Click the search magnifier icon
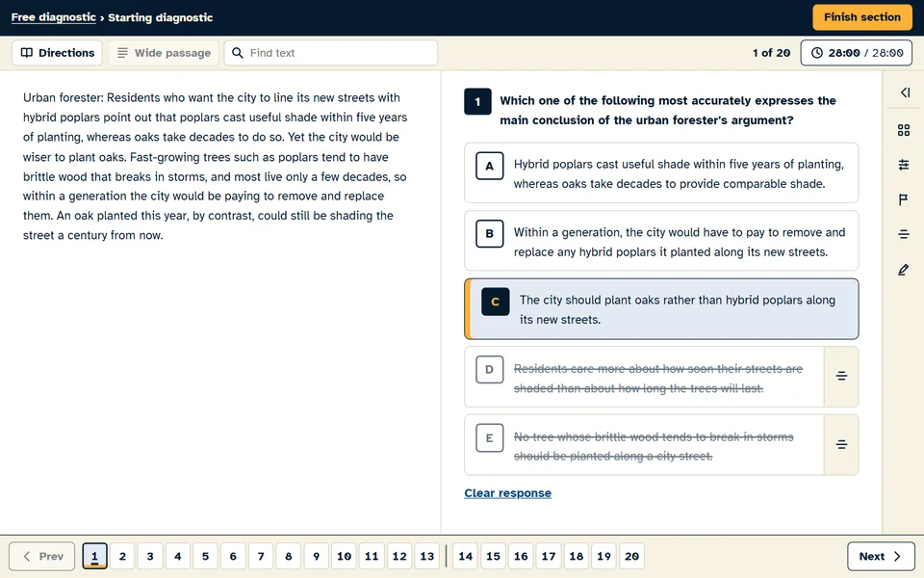The image size is (924, 578). tap(238, 53)
